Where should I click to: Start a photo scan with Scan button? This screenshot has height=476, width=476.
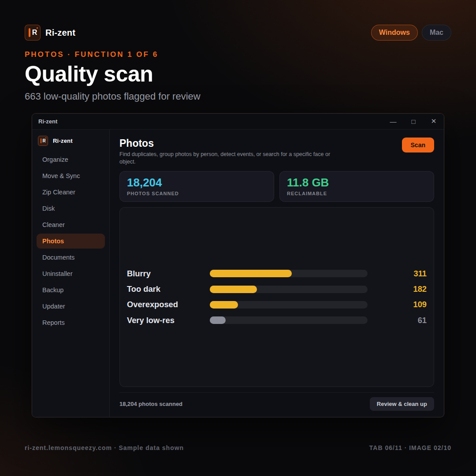[418, 145]
